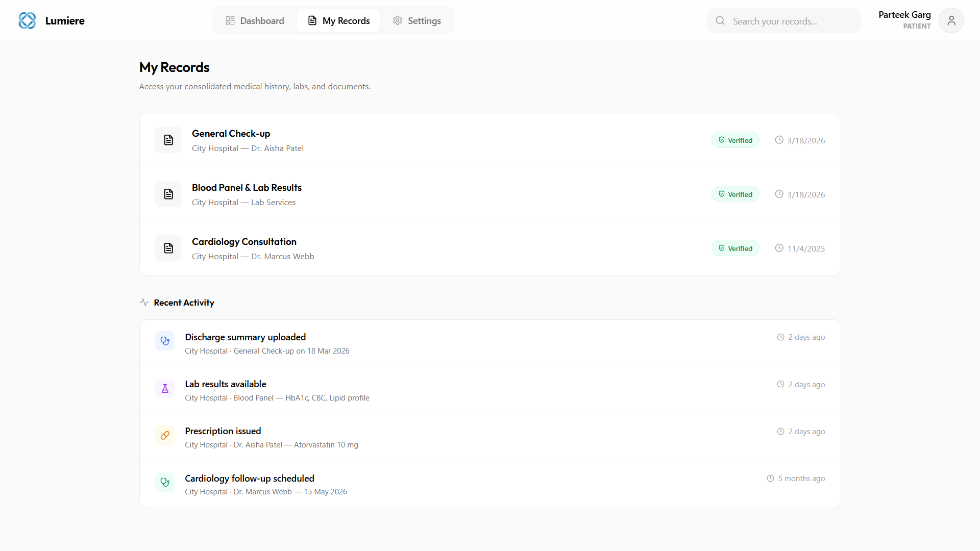Screen dimensions: 980x551
Task: Click City Hospital — Lab Services subtitle
Action: coord(243,203)
